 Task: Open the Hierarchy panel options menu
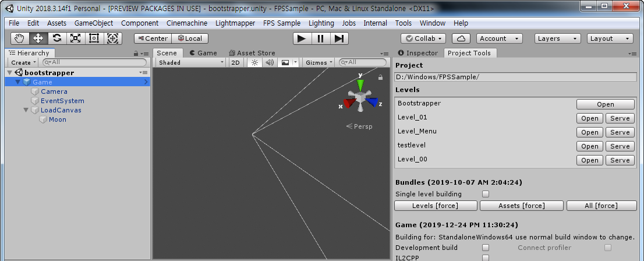click(144, 54)
